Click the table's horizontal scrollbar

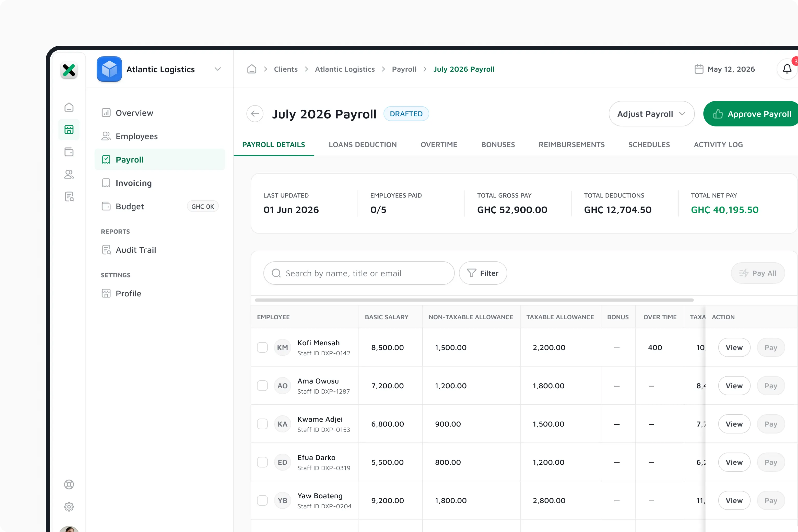(474, 300)
